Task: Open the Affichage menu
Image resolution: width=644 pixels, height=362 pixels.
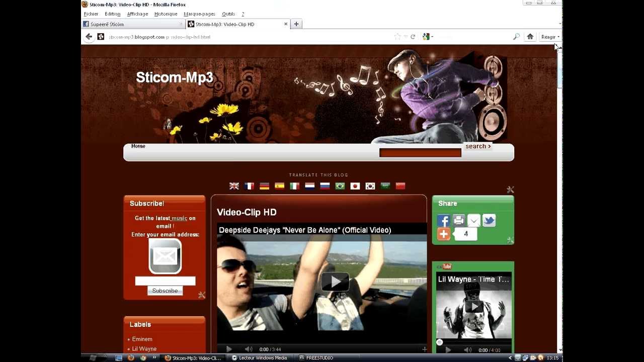Action: click(x=137, y=14)
